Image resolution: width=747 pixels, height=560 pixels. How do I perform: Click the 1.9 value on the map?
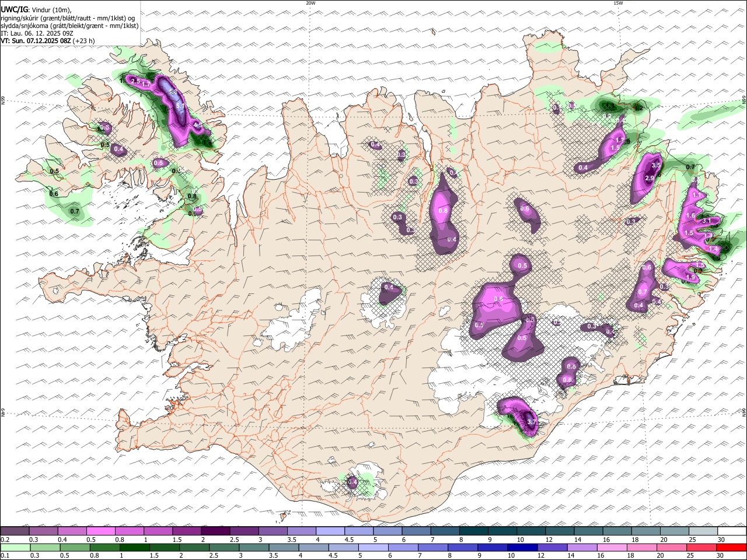(x=691, y=278)
